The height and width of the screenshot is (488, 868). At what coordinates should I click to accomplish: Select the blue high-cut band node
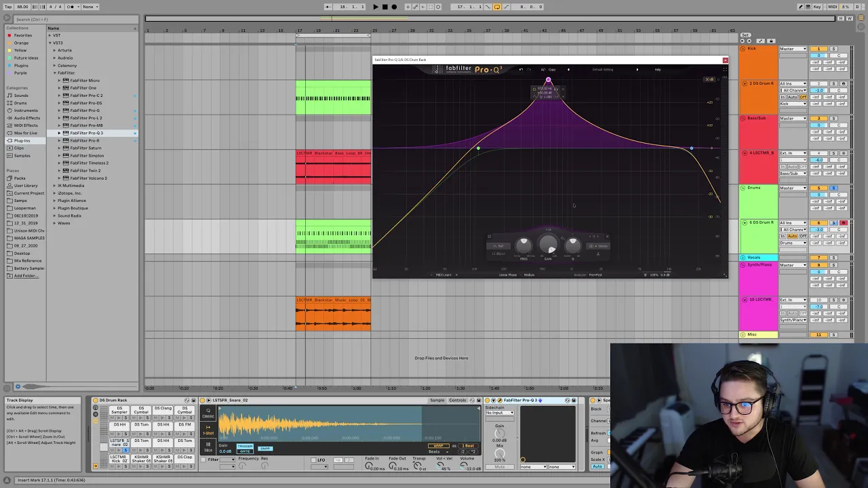coord(691,148)
